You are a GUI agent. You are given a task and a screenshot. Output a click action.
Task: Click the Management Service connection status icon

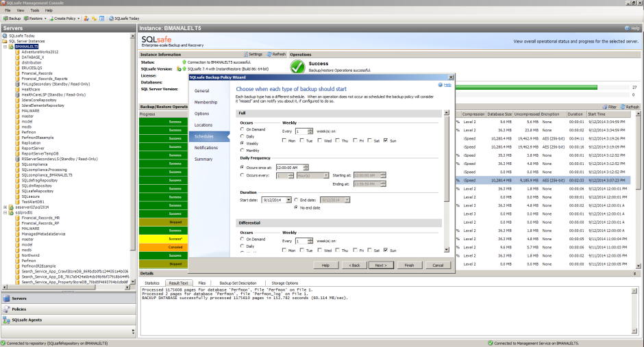[x=491, y=344]
